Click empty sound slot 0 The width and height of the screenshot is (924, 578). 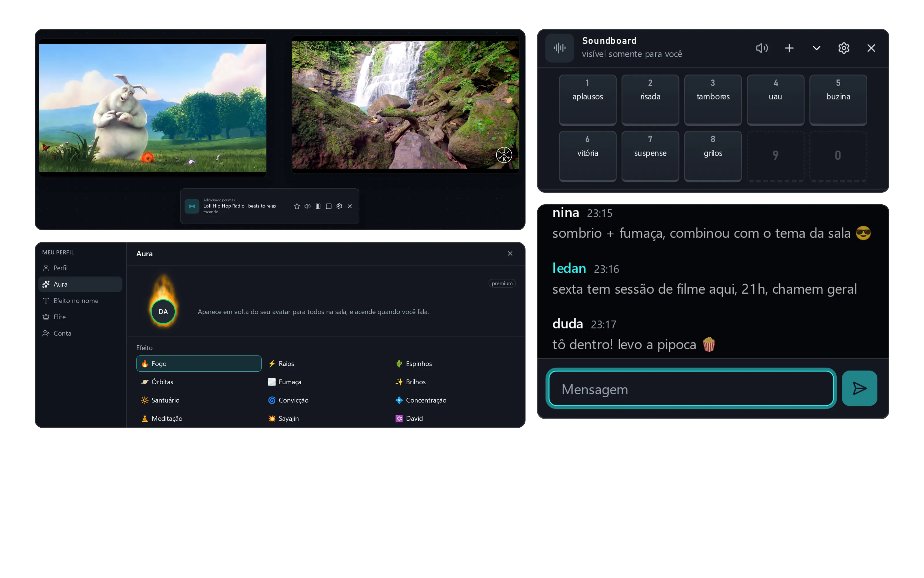tap(838, 156)
